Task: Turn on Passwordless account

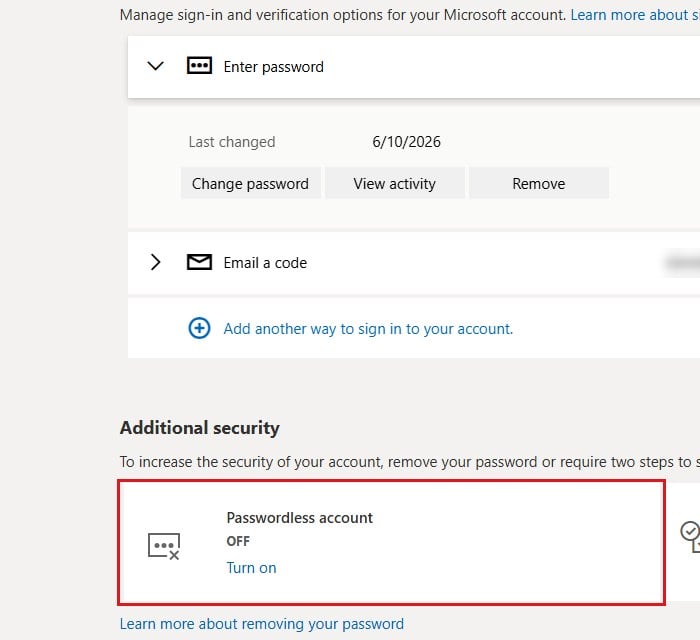Action: coord(251,568)
